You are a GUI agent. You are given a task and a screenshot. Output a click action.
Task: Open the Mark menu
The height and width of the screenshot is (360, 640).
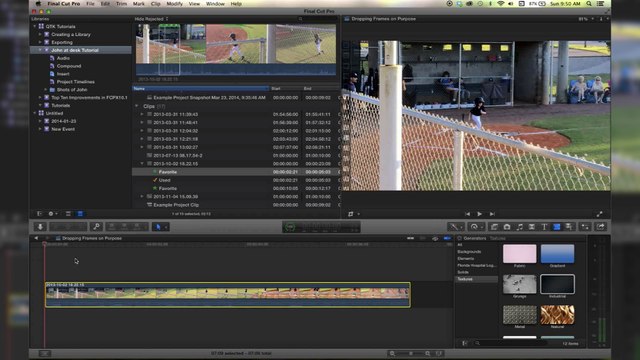138,4
